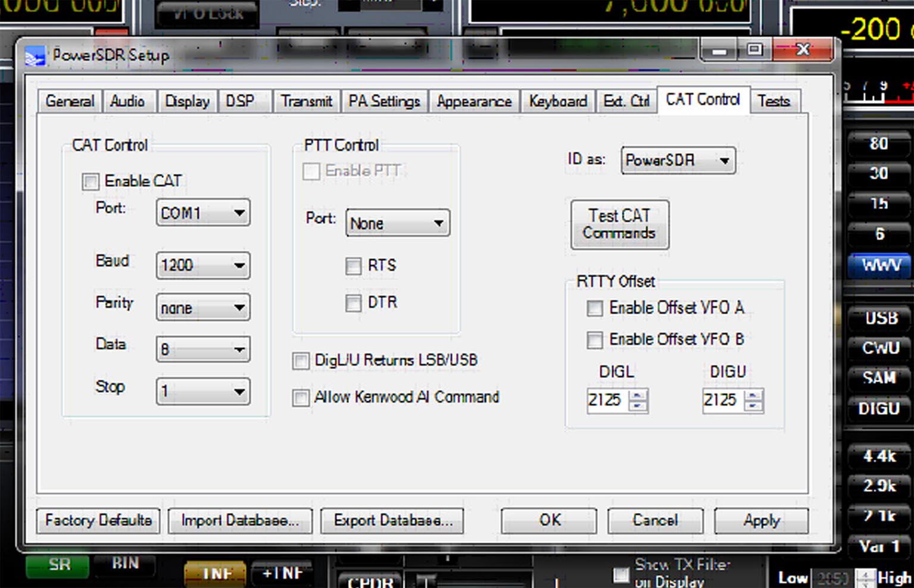Click the Cancel button
Viewport: 914px width, 588px height.
pos(655,521)
